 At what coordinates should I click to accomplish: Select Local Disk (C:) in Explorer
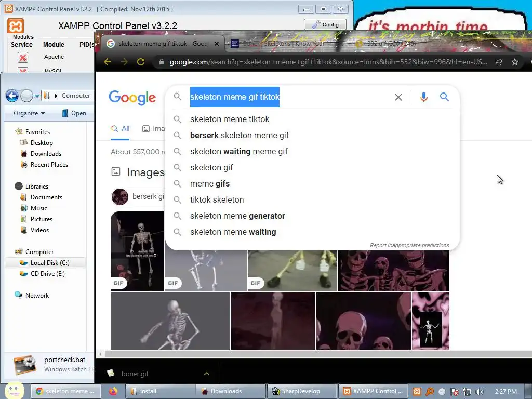(45, 262)
